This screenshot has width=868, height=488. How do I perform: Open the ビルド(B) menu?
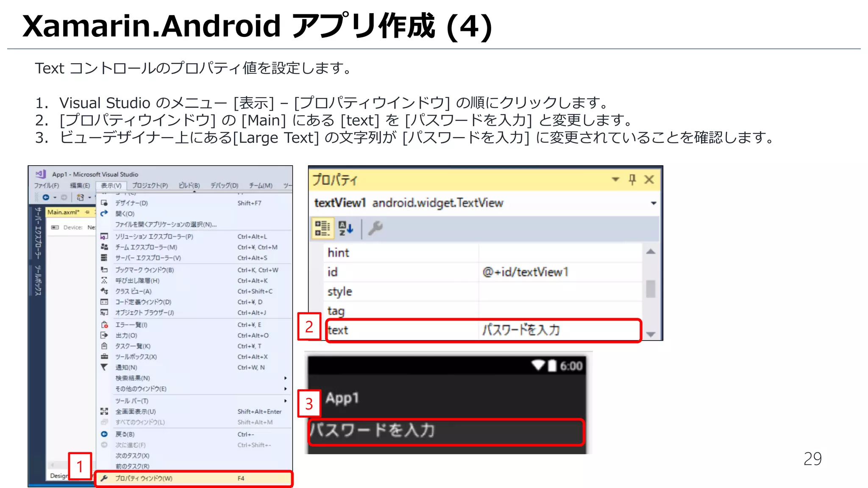189,186
